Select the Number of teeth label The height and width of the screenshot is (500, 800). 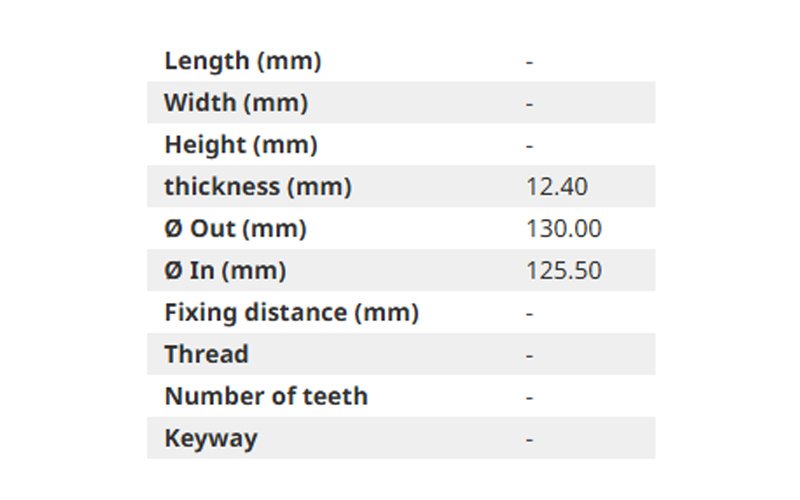click(266, 396)
